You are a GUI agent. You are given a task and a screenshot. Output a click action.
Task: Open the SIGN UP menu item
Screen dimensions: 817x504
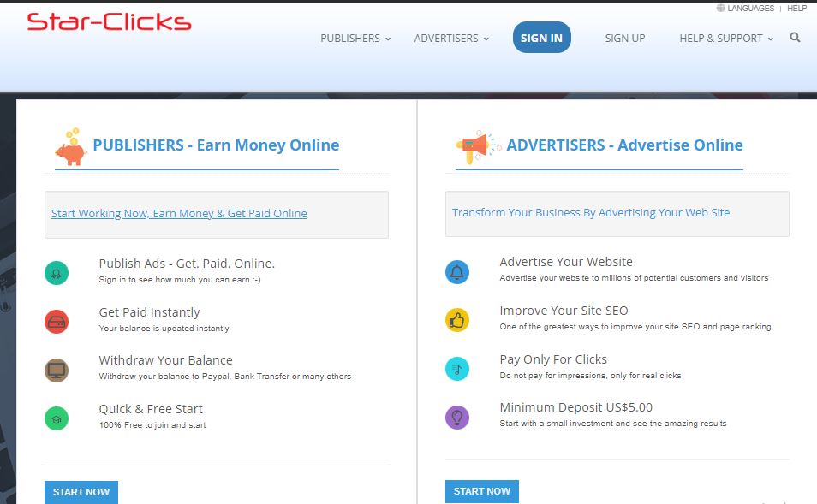(x=624, y=38)
